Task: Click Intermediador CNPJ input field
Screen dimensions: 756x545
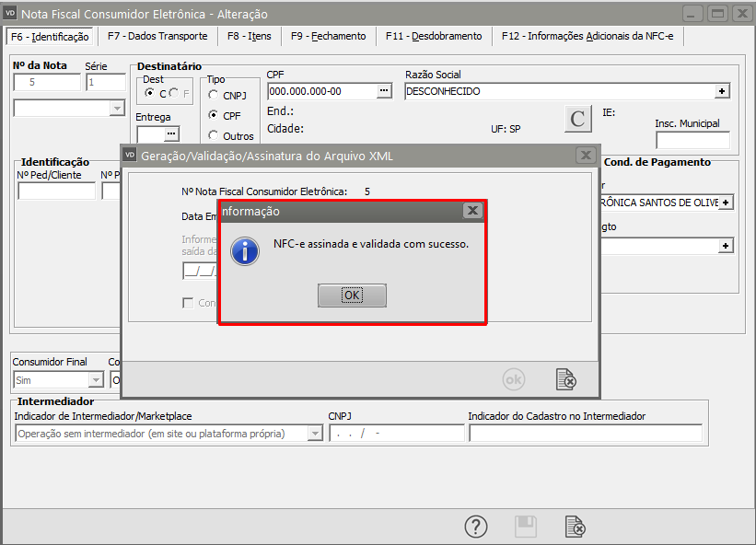Action: coord(397,434)
